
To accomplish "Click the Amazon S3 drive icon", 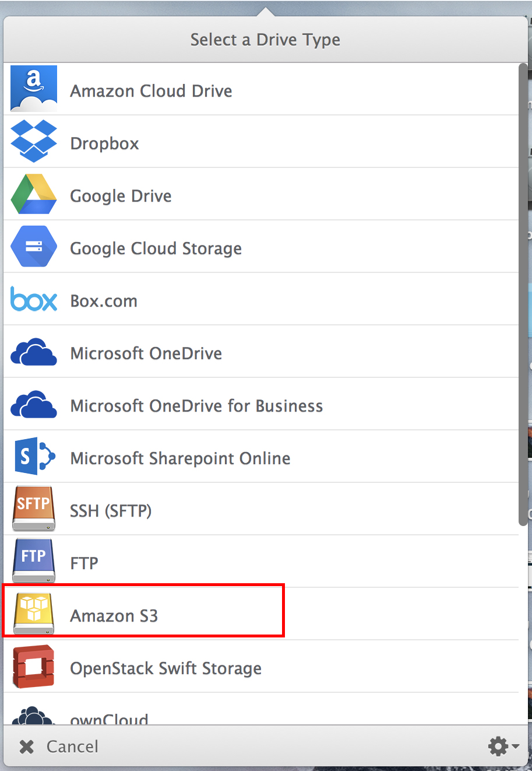I will tap(34, 614).
